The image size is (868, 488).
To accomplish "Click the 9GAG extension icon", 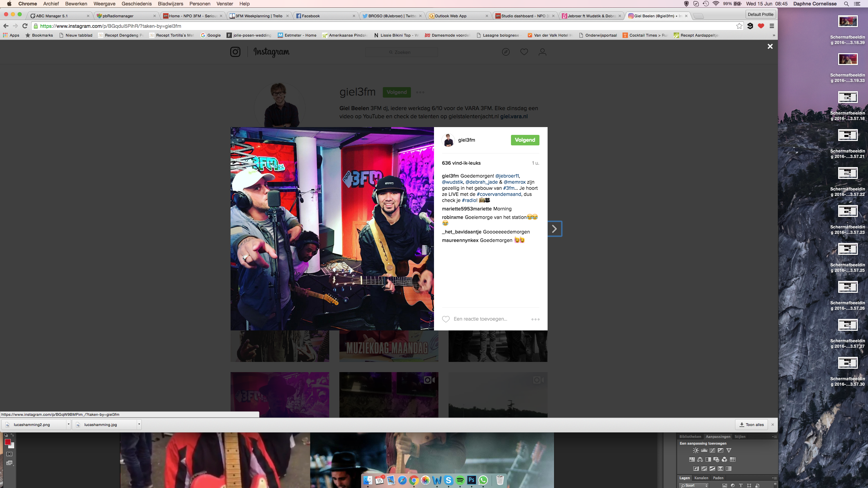I will pyautogui.click(x=750, y=26).
